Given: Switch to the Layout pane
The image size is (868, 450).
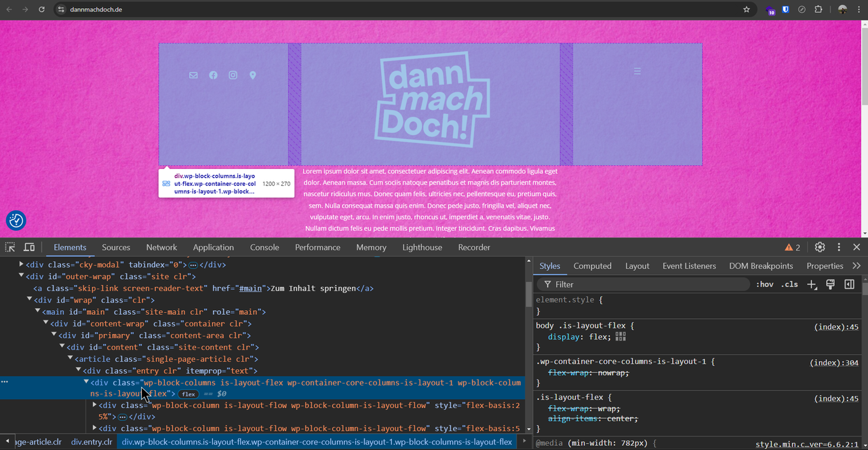Looking at the screenshot, I should pyautogui.click(x=637, y=266).
